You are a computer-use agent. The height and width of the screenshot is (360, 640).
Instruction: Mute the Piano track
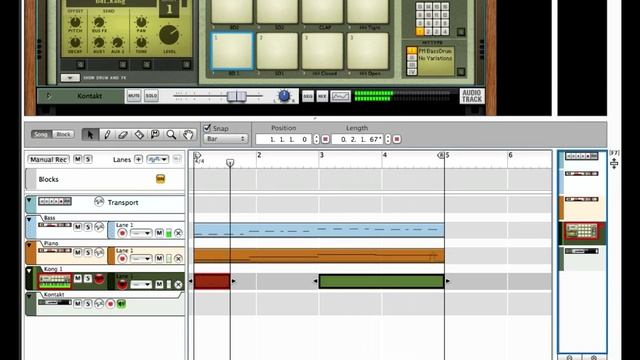coord(78,253)
